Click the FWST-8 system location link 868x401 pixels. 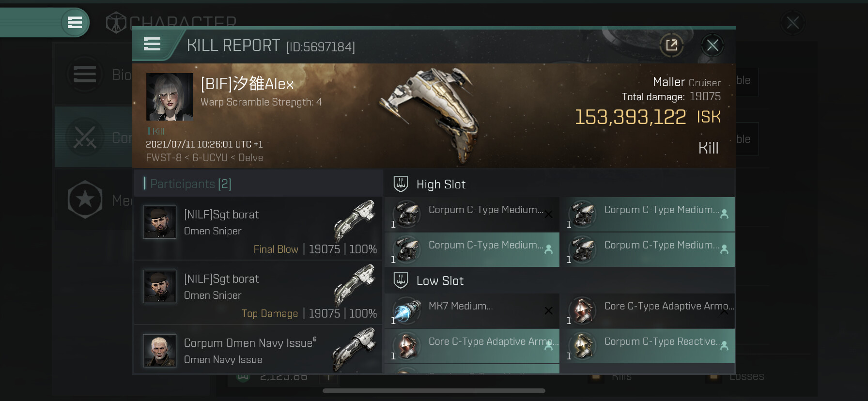pyautogui.click(x=164, y=158)
